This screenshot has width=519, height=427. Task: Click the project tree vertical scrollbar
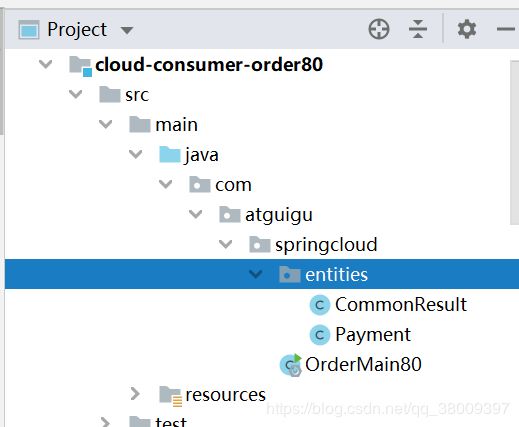(x=515, y=143)
